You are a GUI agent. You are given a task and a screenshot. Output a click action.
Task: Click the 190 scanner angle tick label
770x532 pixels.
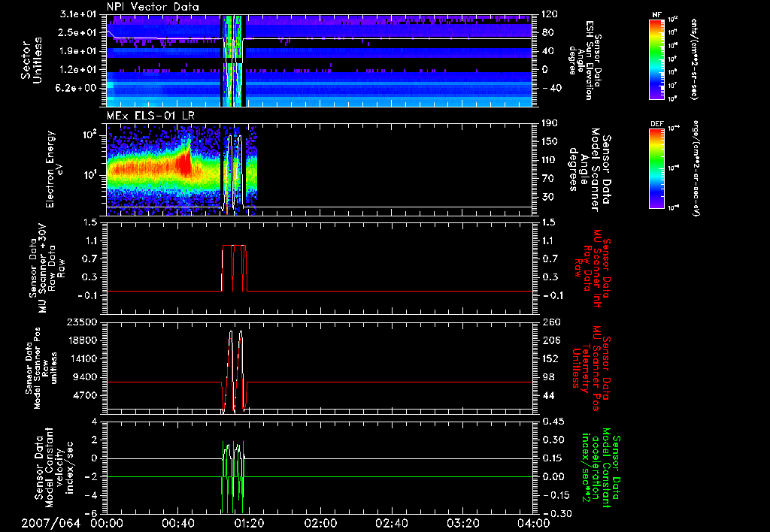point(550,123)
